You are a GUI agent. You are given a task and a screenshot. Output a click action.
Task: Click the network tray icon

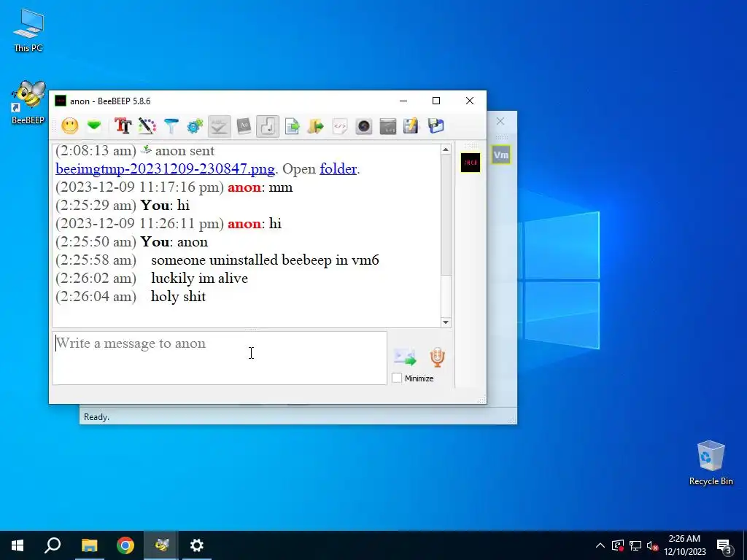(635, 545)
